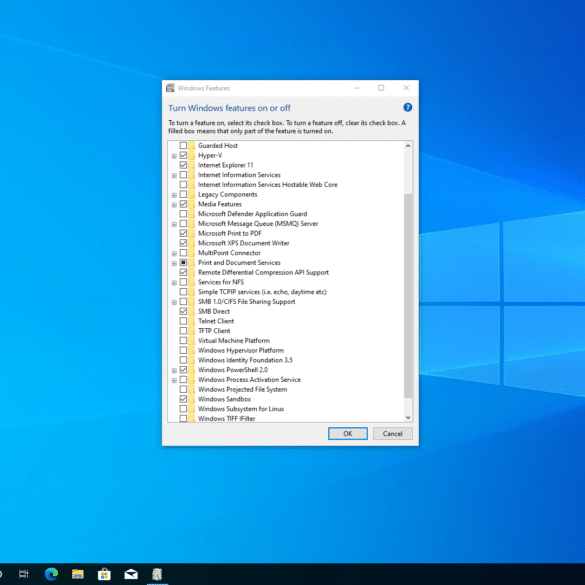
Task: Confirm changes with the OK button
Action: tap(348, 434)
